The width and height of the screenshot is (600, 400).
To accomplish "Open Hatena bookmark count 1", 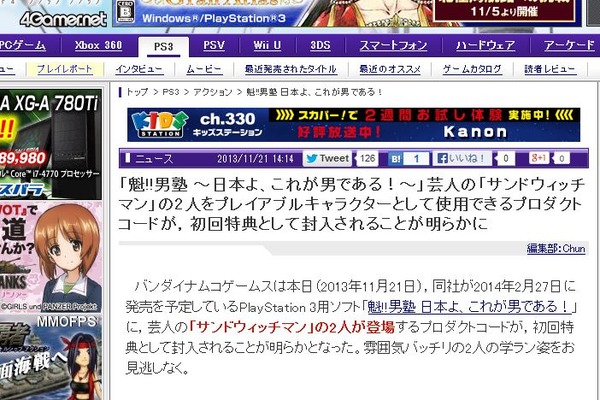I will [x=416, y=158].
